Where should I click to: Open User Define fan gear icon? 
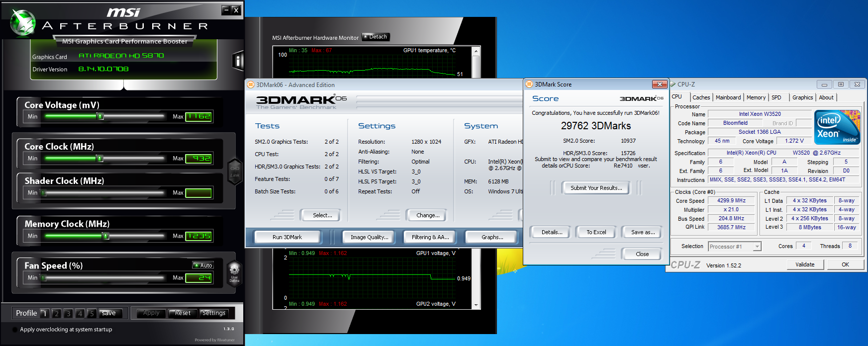(234, 273)
